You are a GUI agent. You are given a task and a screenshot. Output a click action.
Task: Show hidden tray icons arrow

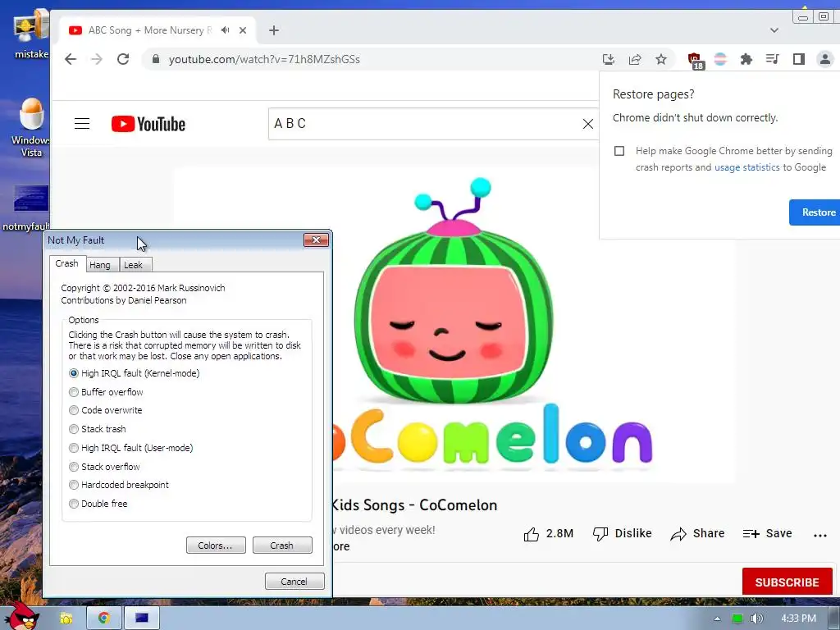(717, 619)
